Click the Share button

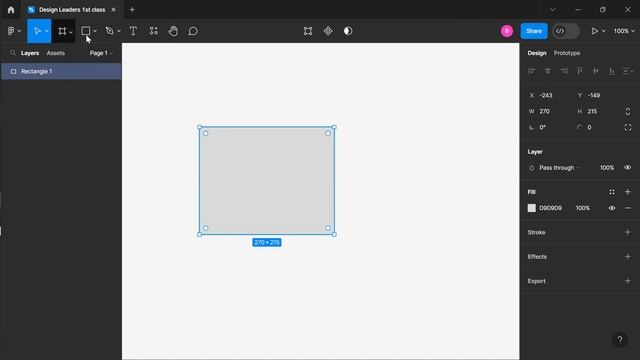click(534, 31)
